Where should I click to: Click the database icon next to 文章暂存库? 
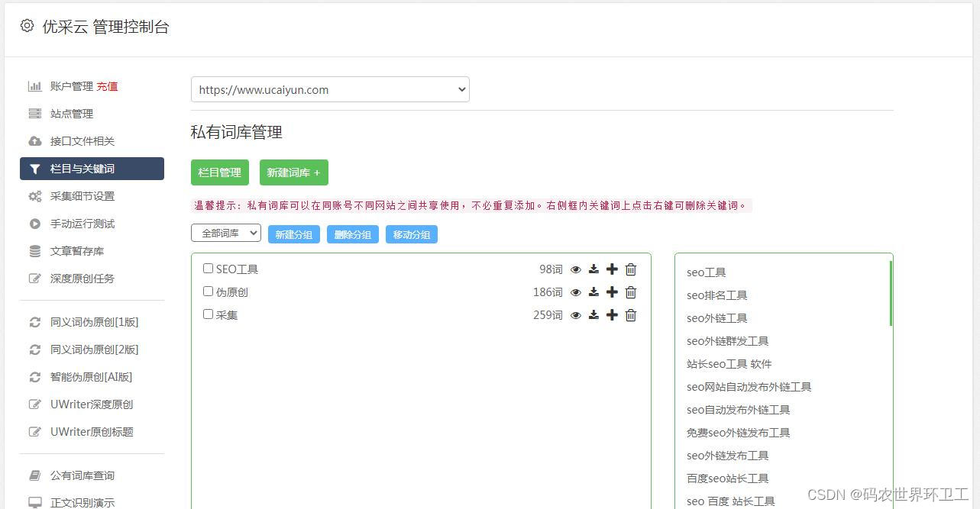pos(35,251)
